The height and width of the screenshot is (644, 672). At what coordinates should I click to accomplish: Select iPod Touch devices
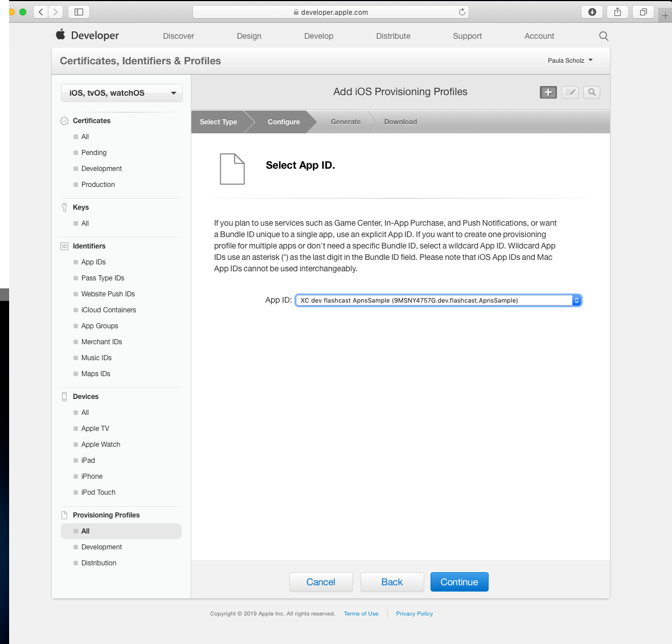point(98,492)
